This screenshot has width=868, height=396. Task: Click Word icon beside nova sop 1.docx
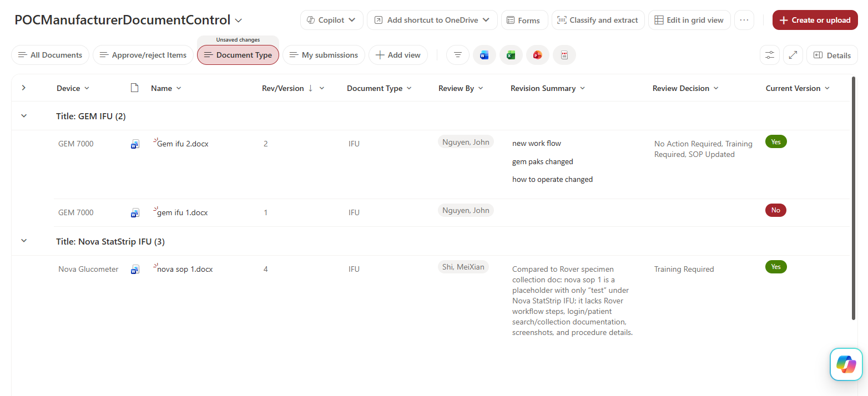click(135, 270)
